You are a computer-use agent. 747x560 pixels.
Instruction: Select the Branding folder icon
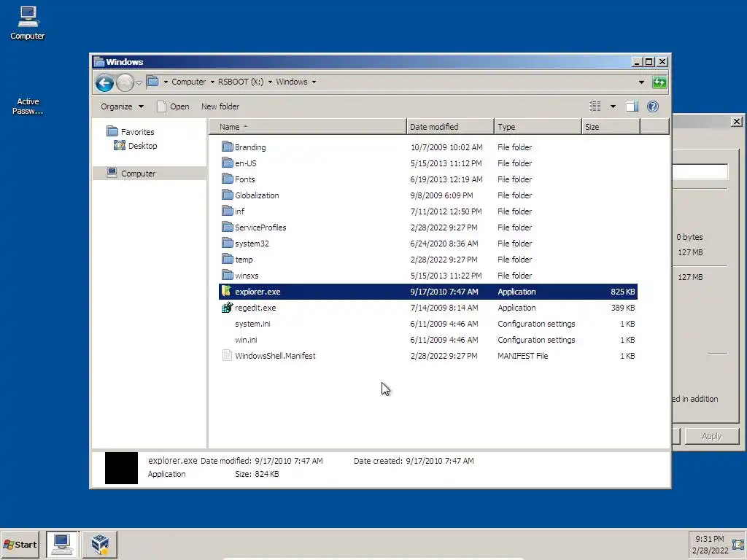[228, 147]
